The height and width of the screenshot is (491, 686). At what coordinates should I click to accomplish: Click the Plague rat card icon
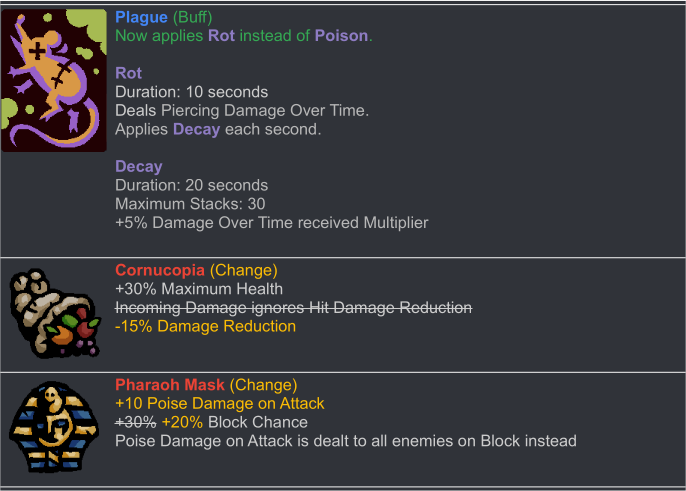pos(54,81)
